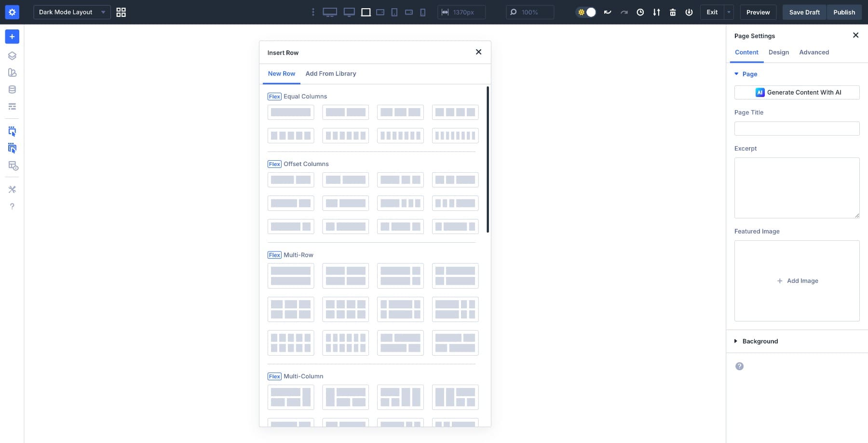Click the blue gear settings icon

tap(12, 13)
